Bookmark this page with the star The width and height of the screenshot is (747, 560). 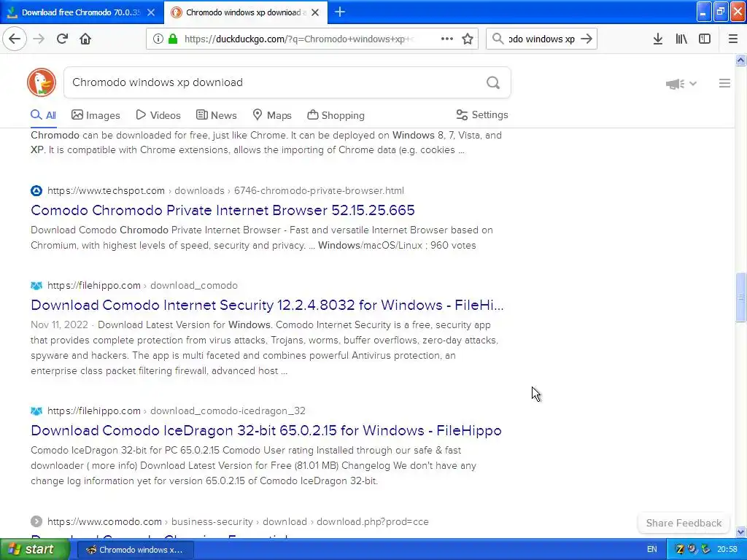point(468,39)
